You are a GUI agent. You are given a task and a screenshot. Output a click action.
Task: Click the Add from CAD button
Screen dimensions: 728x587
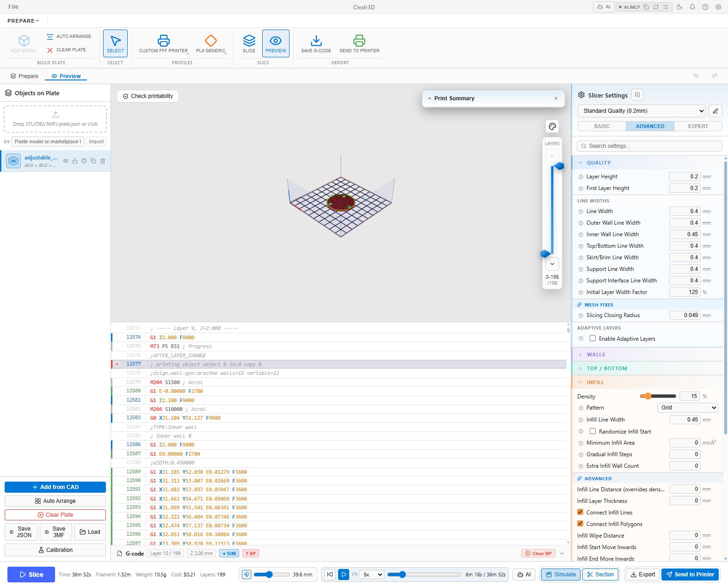(55, 487)
